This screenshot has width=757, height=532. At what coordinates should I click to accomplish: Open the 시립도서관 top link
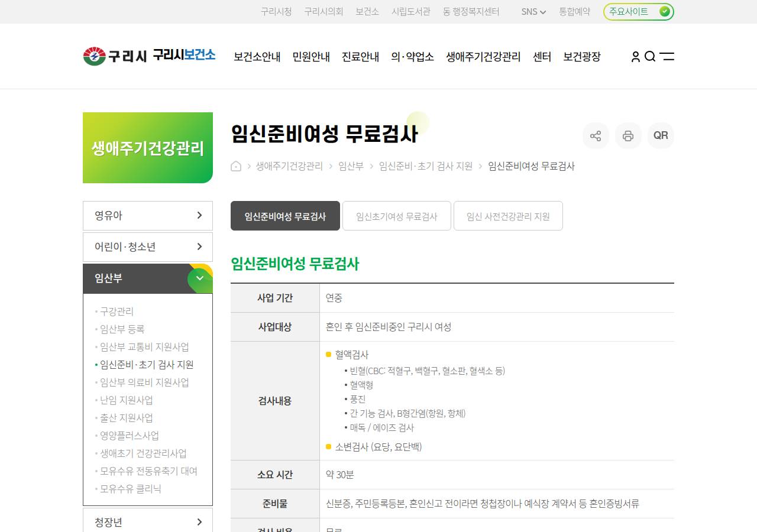411,12
